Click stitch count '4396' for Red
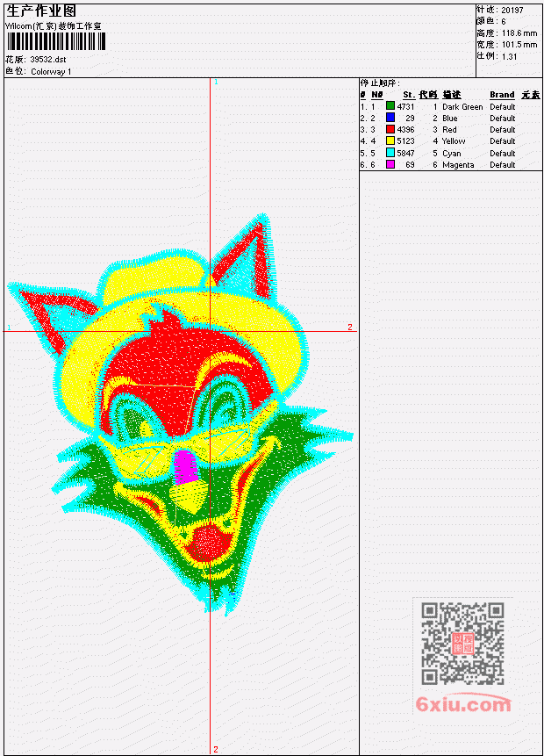Viewport: 544px width, 756px height. [405, 130]
